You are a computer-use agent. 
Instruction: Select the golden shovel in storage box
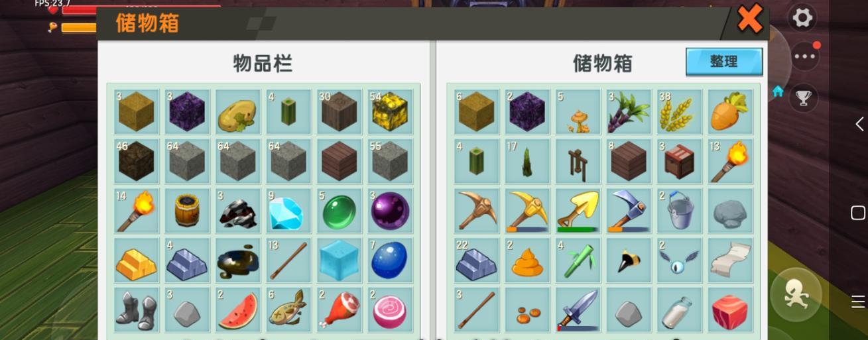pos(578,211)
